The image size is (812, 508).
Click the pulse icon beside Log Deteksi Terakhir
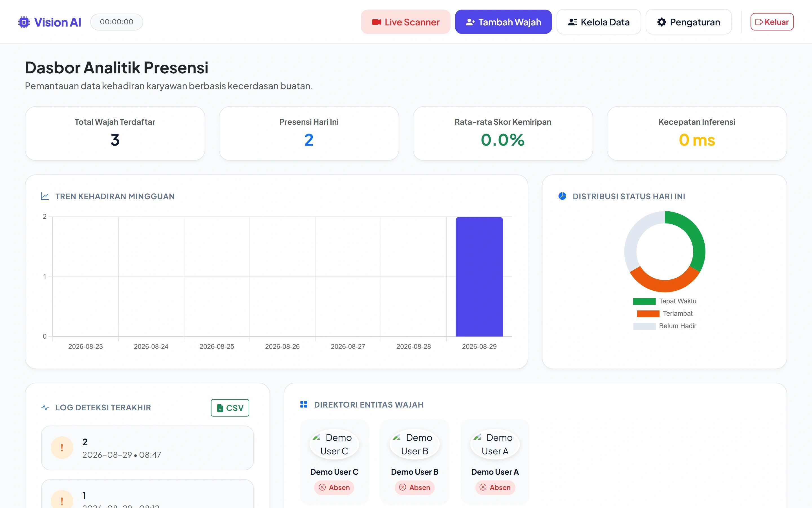[x=45, y=408]
